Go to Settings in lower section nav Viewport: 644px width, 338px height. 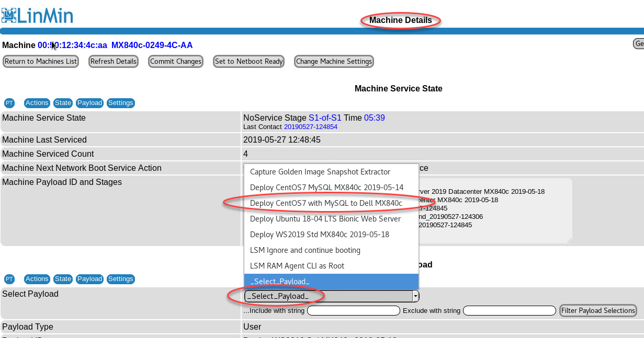[x=121, y=279]
